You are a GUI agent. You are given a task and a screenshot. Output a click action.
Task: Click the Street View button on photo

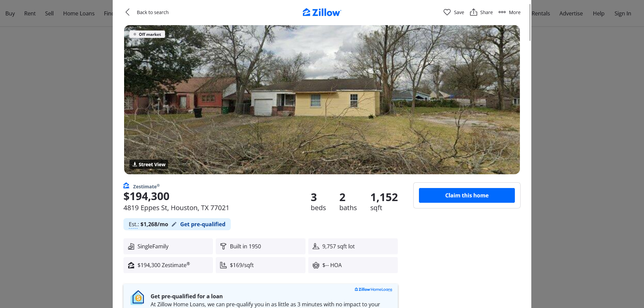(x=149, y=164)
